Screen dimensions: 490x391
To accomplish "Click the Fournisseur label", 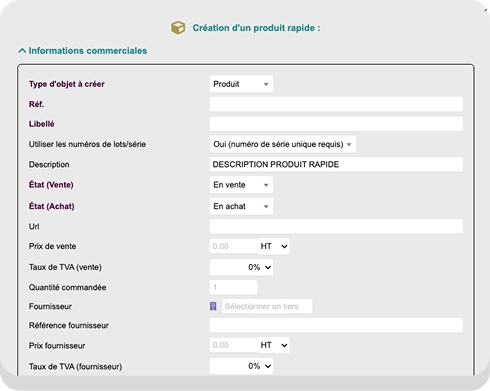I will (x=50, y=306).
